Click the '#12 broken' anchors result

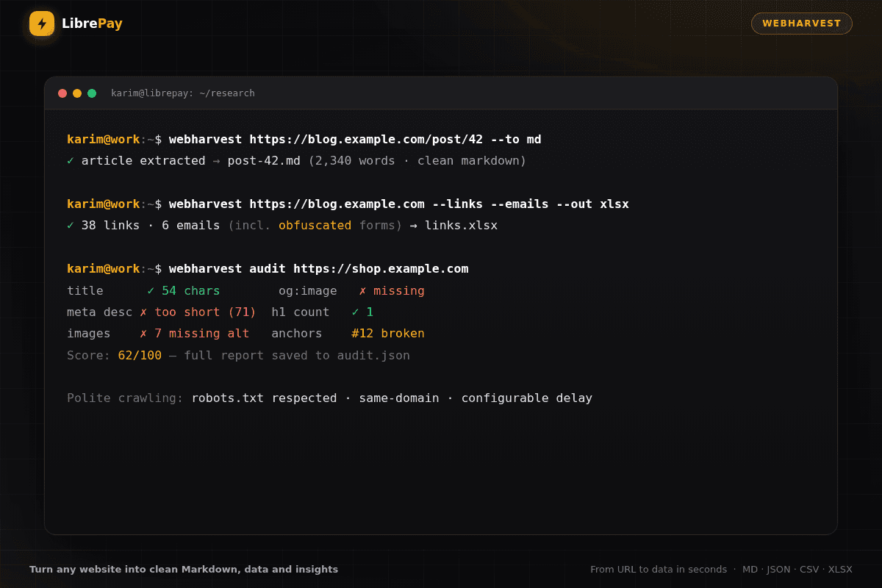(x=388, y=334)
